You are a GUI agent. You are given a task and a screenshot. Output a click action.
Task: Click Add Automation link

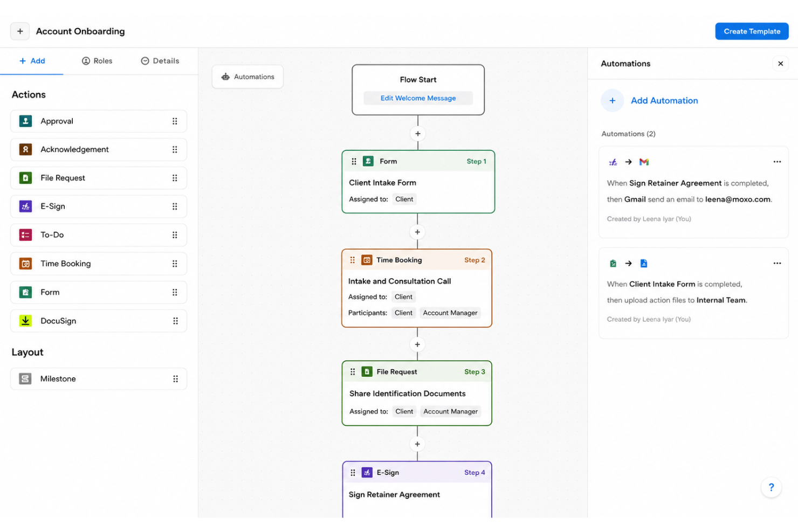[x=664, y=101]
